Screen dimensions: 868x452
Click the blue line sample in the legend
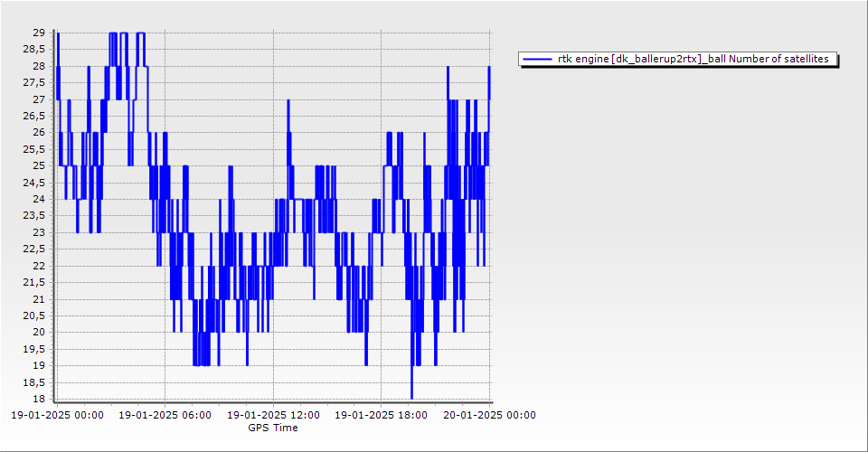[x=537, y=59]
